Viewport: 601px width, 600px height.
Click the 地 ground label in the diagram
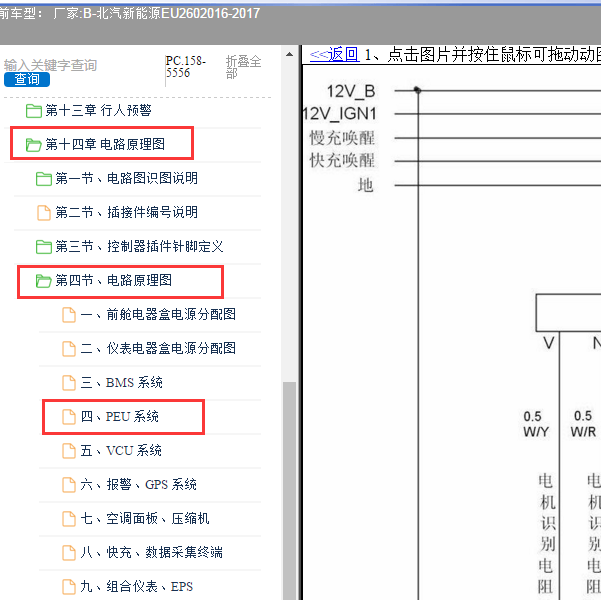(366, 185)
